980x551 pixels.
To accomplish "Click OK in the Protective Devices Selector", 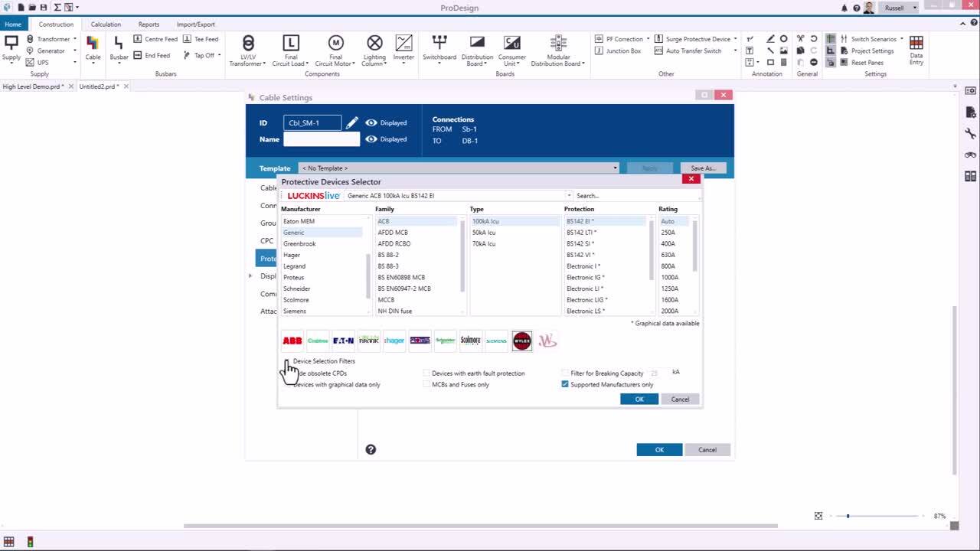I will [x=639, y=399].
